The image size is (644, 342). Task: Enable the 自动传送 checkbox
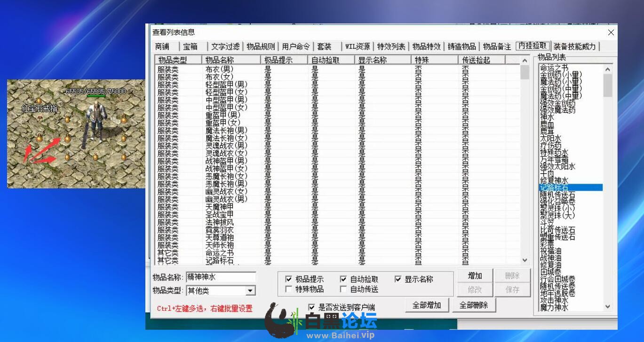343,289
